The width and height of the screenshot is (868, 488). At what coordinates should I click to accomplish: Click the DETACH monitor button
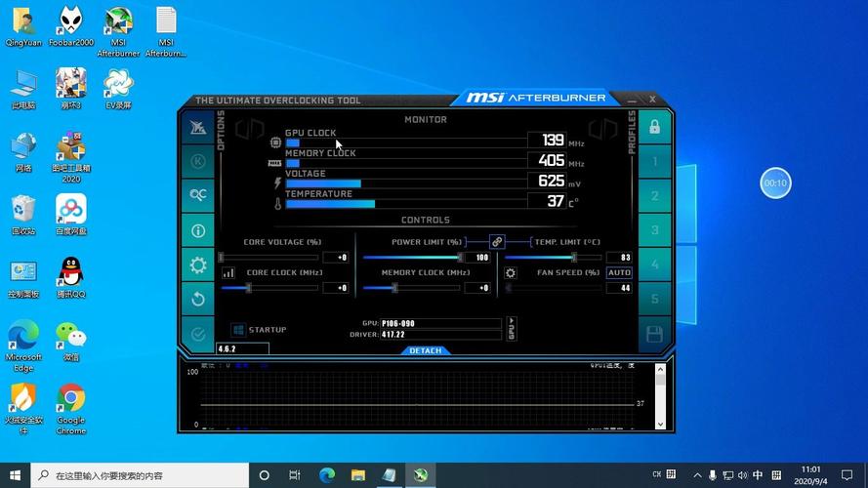(x=425, y=350)
